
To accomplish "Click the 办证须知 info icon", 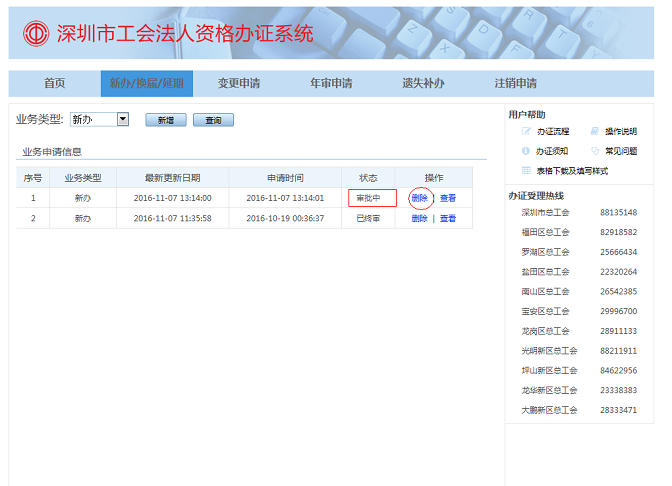I will (x=526, y=151).
